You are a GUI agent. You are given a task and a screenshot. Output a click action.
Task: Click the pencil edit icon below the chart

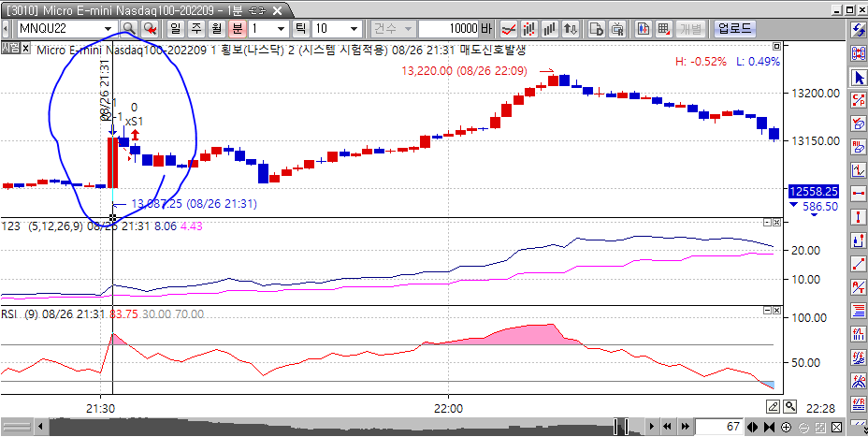(x=773, y=406)
